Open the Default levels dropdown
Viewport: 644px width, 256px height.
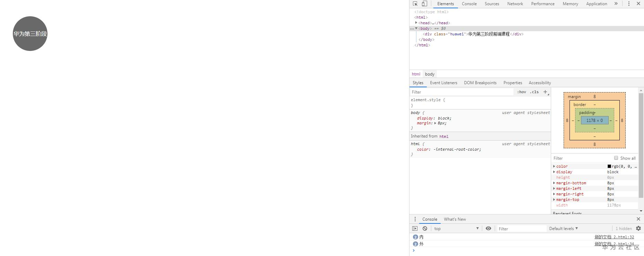[x=563, y=229]
